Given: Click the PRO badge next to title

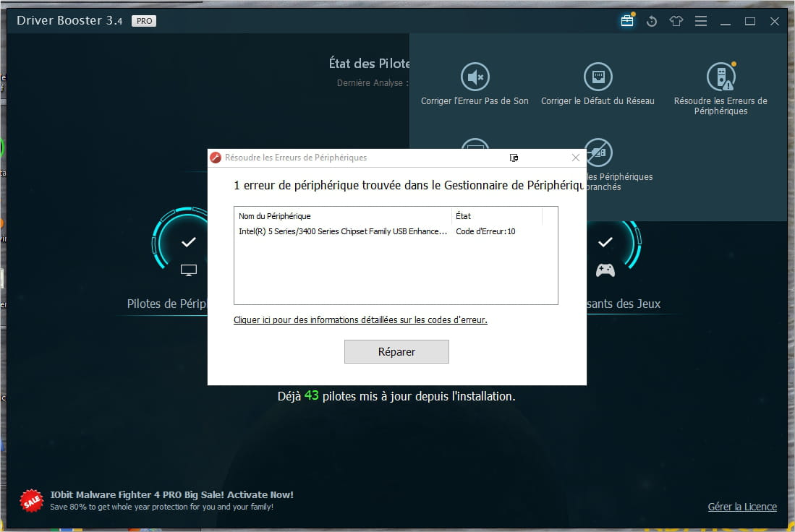Looking at the screenshot, I should point(144,21).
